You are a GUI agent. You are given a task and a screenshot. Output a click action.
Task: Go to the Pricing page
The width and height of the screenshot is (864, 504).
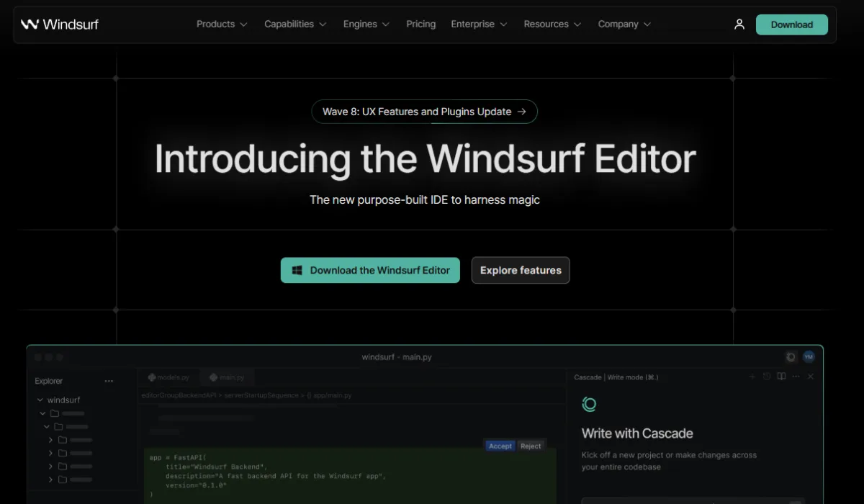coord(420,24)
